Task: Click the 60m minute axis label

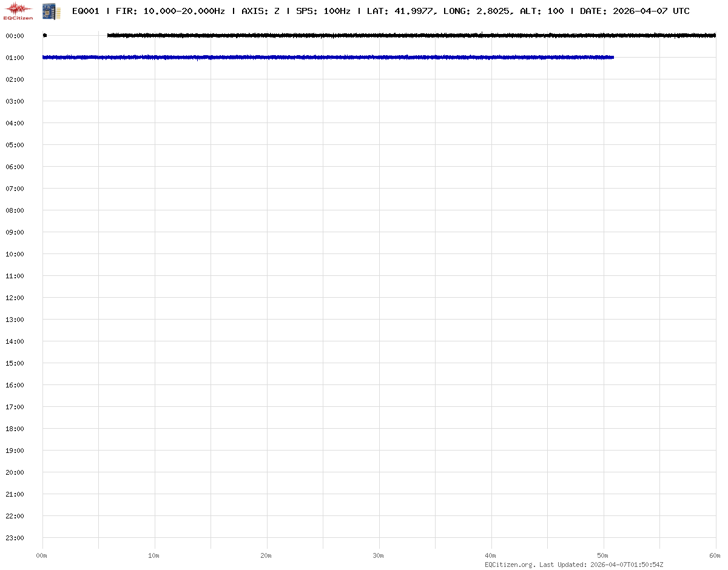Action: point(715,555)
